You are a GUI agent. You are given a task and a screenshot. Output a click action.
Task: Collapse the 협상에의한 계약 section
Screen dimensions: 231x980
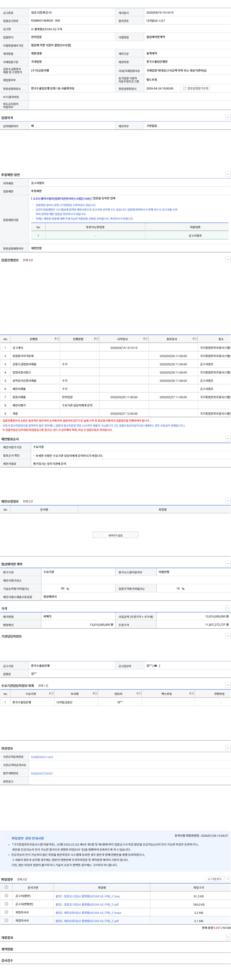coord(228,563)
